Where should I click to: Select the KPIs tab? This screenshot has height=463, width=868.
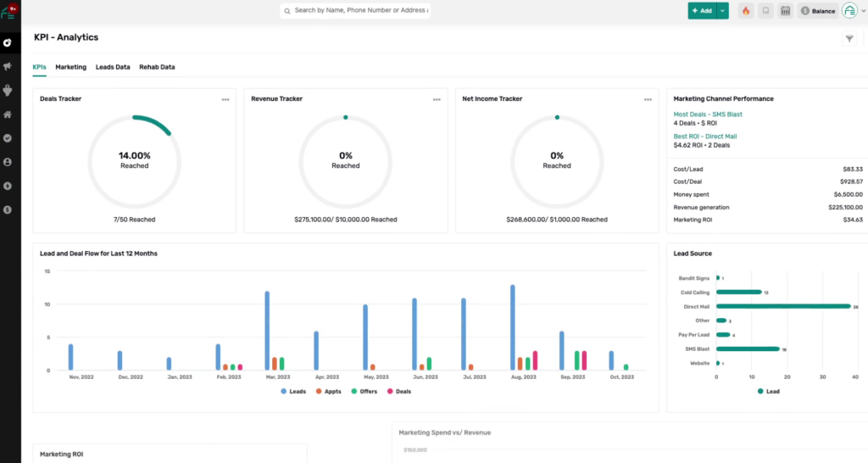tap(39, 67)
